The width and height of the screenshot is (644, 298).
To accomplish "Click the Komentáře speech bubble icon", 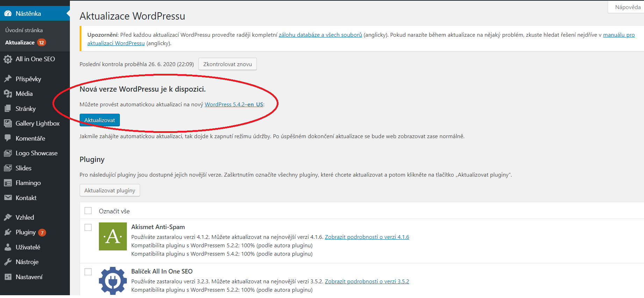I will (8, 138).
